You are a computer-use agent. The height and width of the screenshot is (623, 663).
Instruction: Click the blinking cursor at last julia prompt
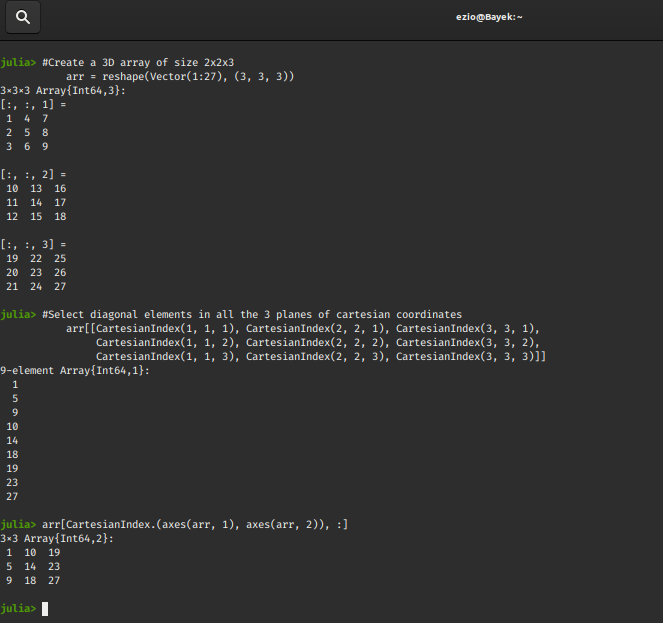tap(45, 608)
